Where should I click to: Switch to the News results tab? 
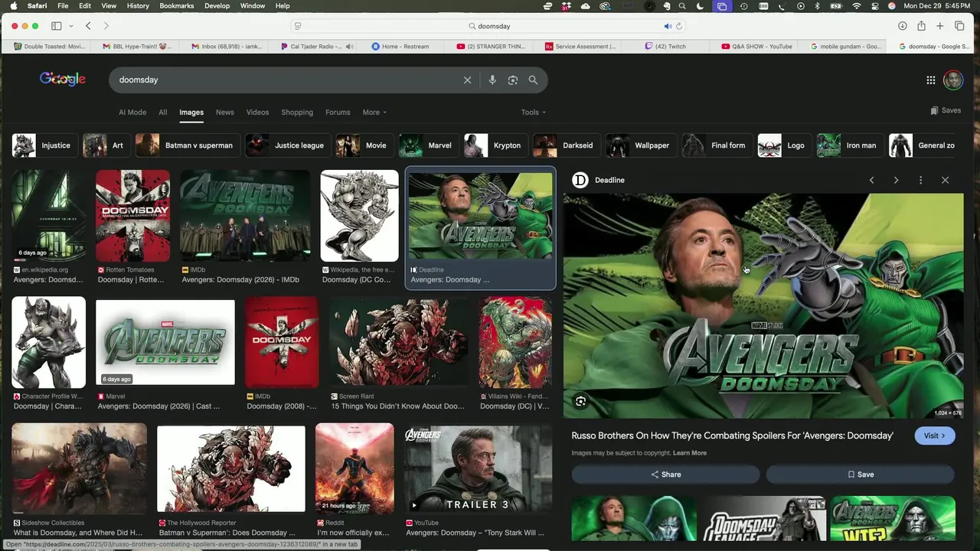224,112
